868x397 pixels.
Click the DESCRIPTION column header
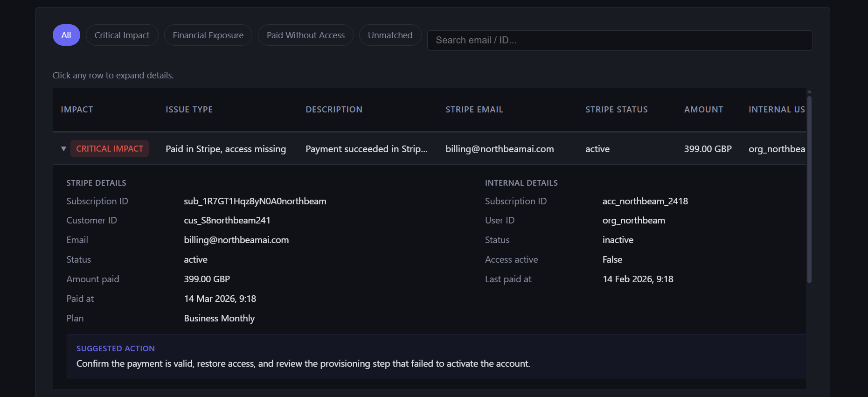334,110
